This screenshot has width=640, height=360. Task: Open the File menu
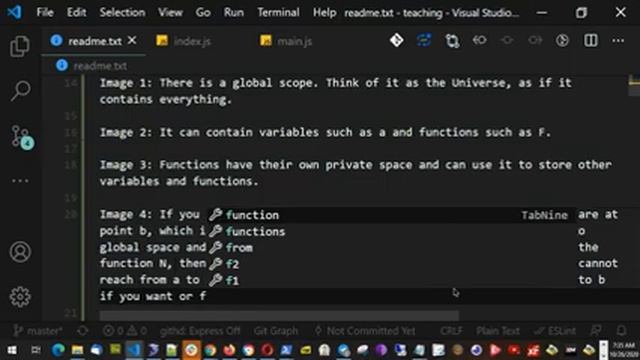coord(45,12)
